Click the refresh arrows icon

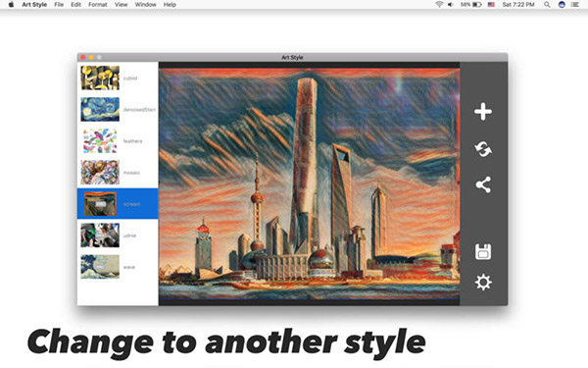483,149
